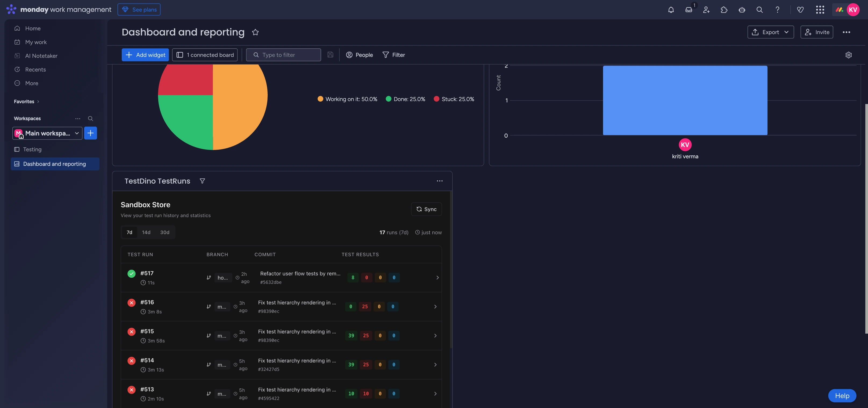Open the dashboard settings gear

point(848,55)
